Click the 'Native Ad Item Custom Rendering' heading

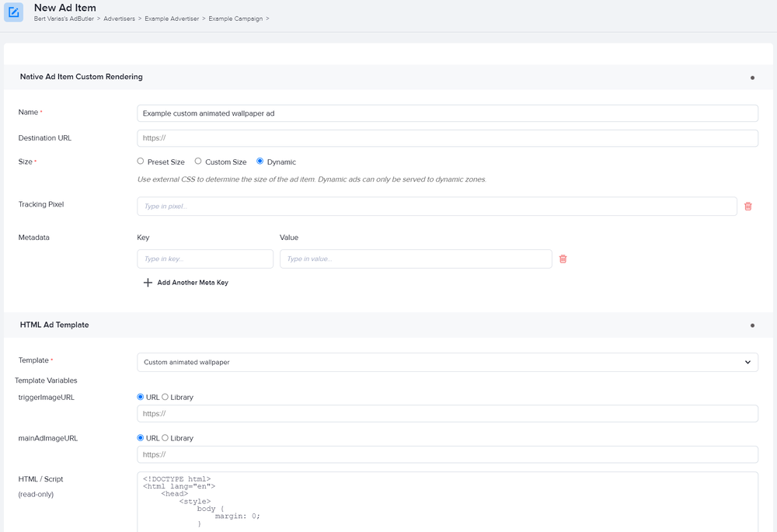pyautogui.click(x=82, y=77)
